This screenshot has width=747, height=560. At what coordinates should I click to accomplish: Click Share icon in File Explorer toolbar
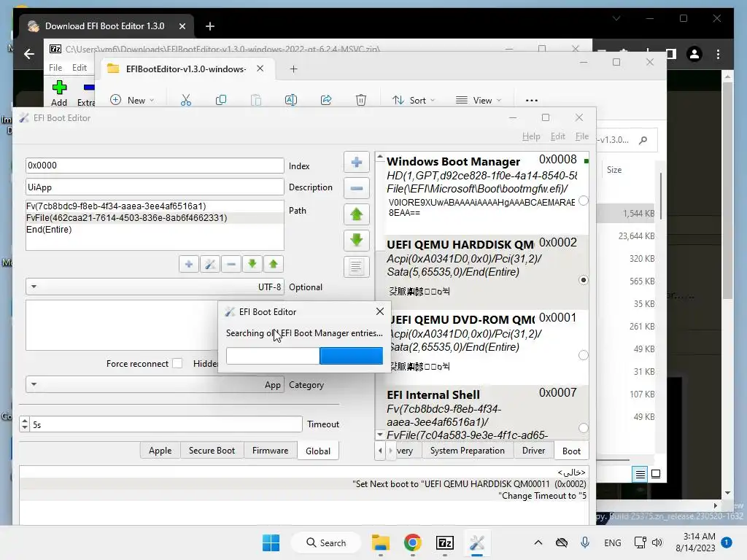[x=326, y=100]
